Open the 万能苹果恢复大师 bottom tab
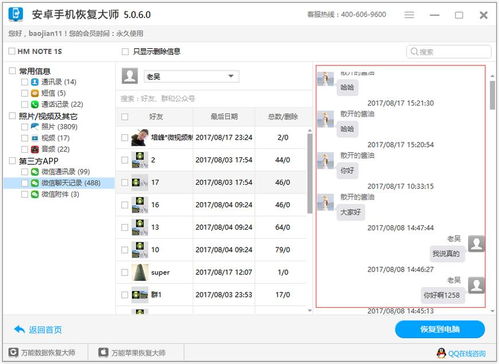Image resolution: width=499 pixels, height=364 pixels. click(132, 353)
